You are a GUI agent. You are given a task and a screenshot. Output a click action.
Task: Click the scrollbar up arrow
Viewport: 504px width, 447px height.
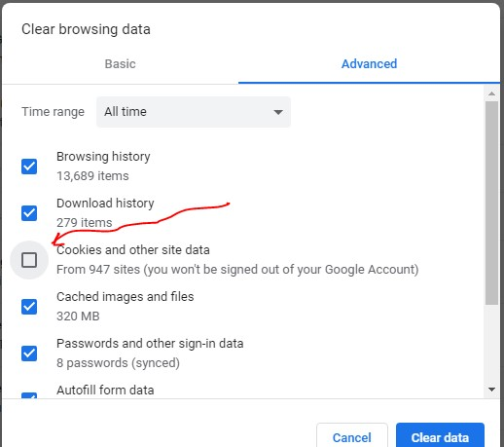[x=491, y=93]
